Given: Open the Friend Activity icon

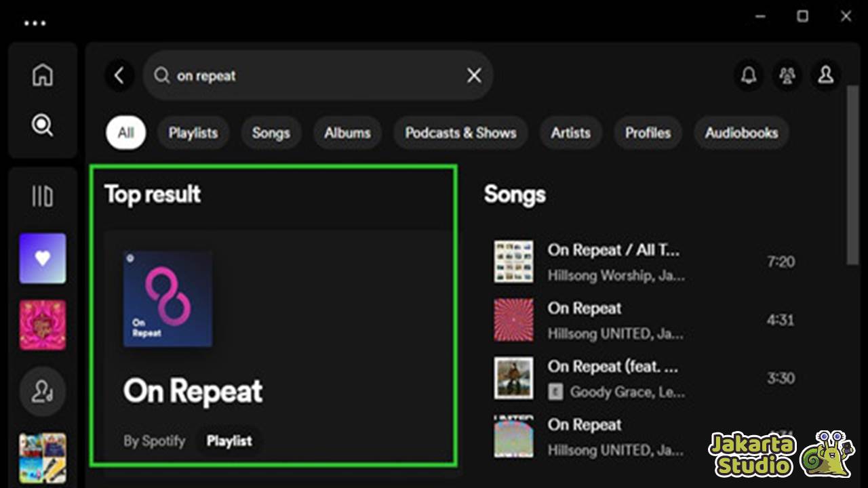Looking at the screenshot, I should [787, 75].
